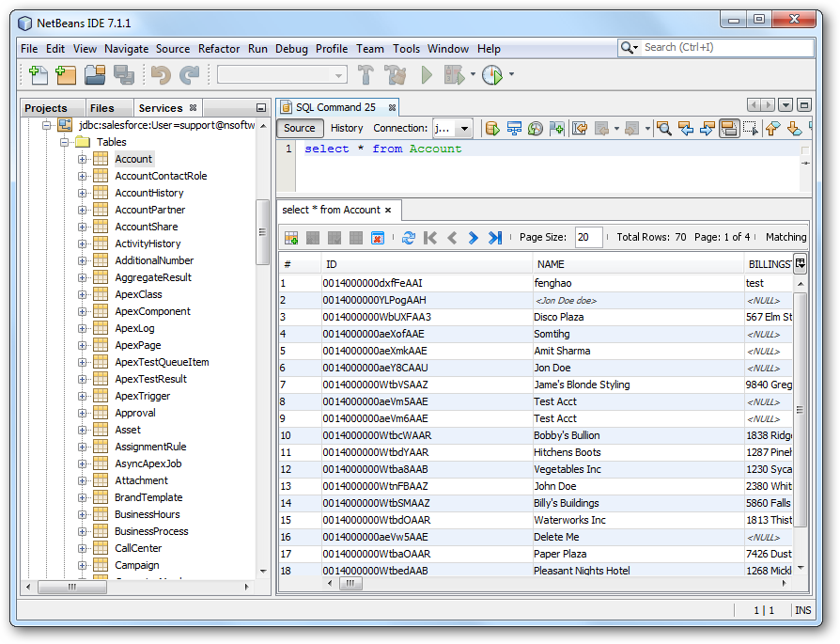This screenshot has width=840, height=644.
Task: Click the INS indicator in the status bar
Action: (x=803, y=610)
